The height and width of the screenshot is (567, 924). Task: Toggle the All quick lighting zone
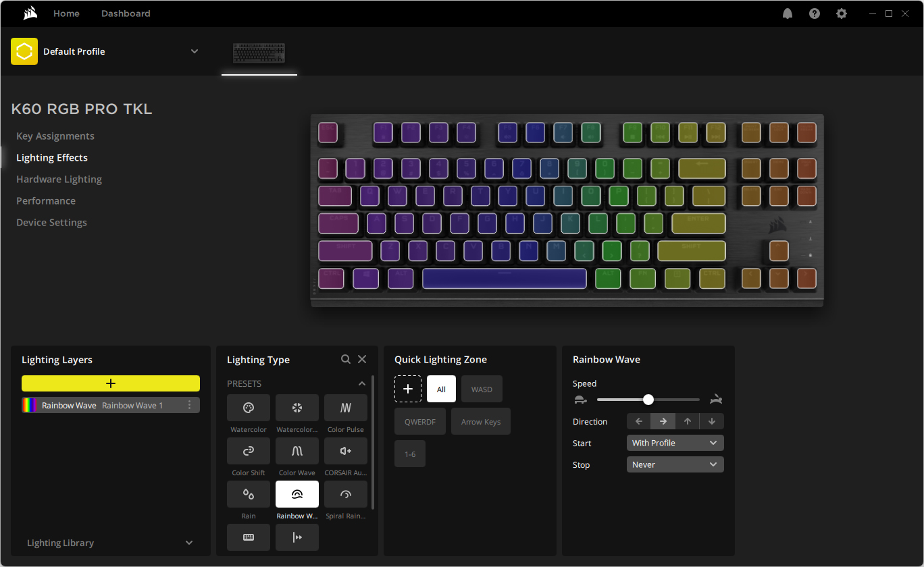[x=441, y=389]
